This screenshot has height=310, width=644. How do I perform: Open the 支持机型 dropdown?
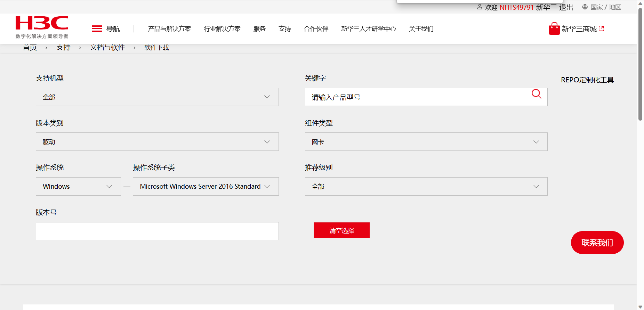[157, 97]
